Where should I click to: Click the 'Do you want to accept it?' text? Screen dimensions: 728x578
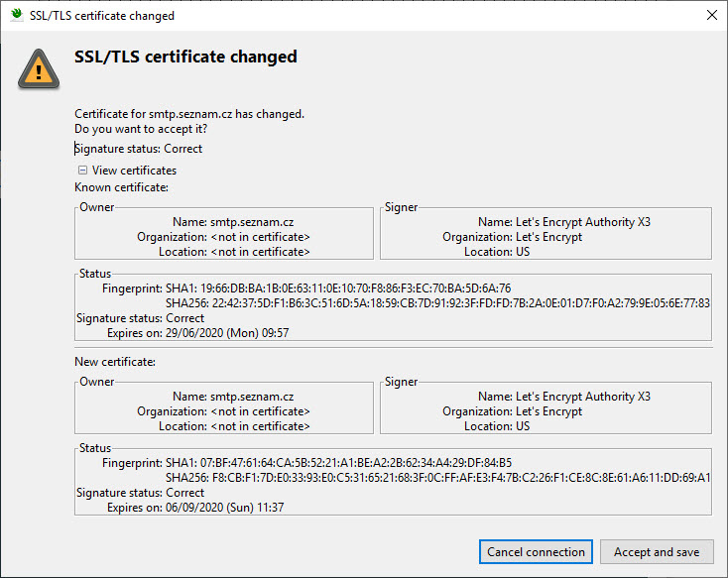141,129
